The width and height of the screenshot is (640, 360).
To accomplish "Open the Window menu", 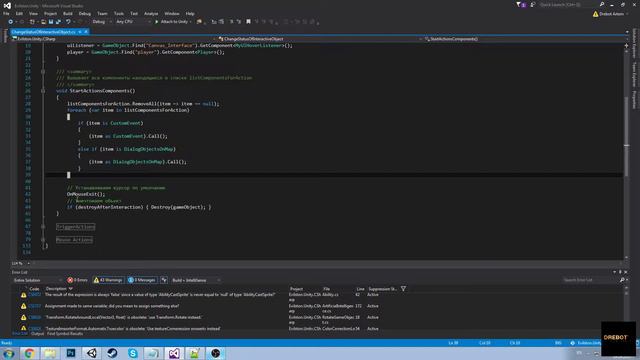I will [172, 13].
